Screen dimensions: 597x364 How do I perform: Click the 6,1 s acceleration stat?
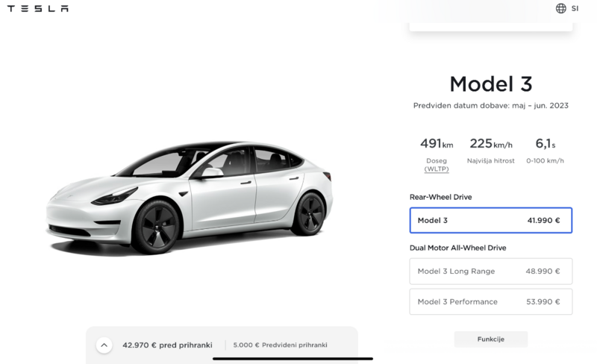point(546,144)
